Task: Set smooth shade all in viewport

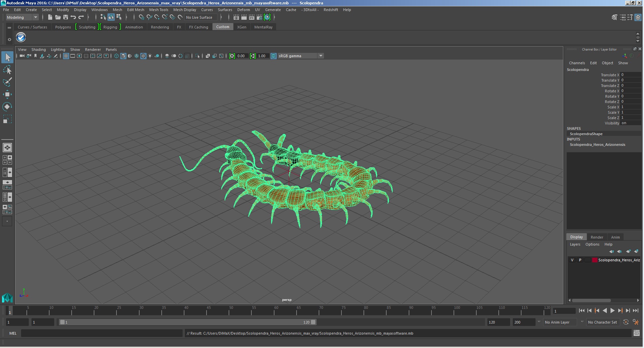Action: (x=123, y=56)
